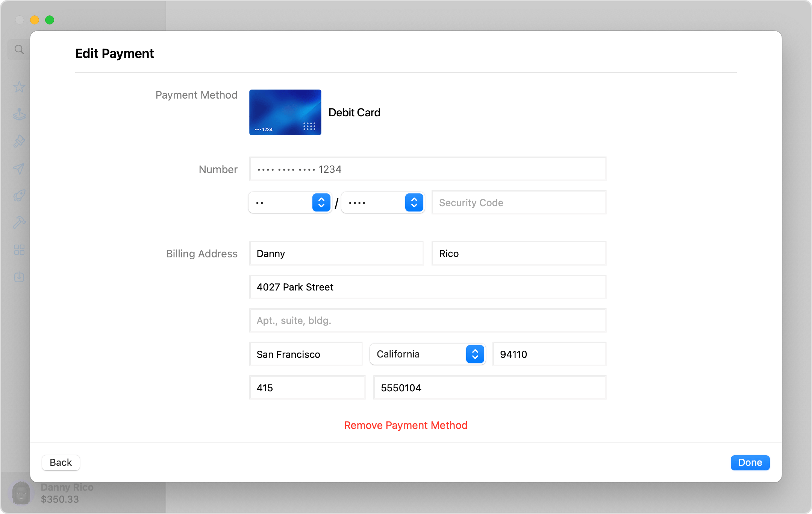
Task: Click the debit card thumbnail image
Action: [285, 112]
